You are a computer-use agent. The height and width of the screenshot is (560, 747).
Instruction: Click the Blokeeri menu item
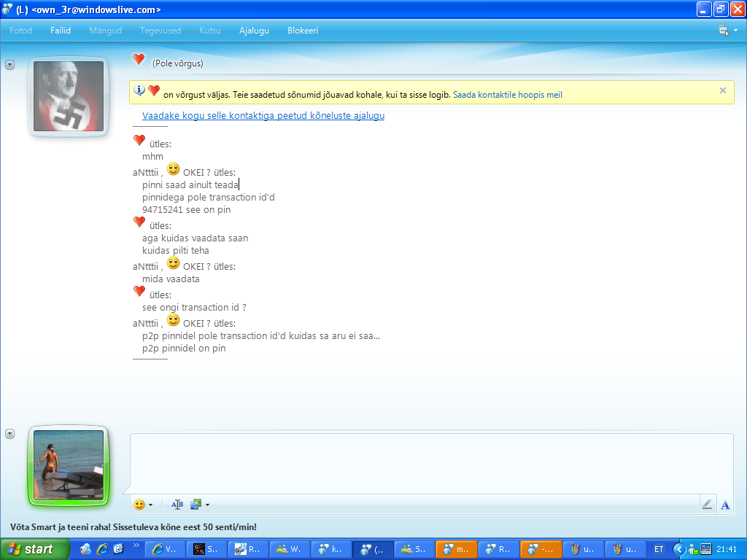[302, 31]
